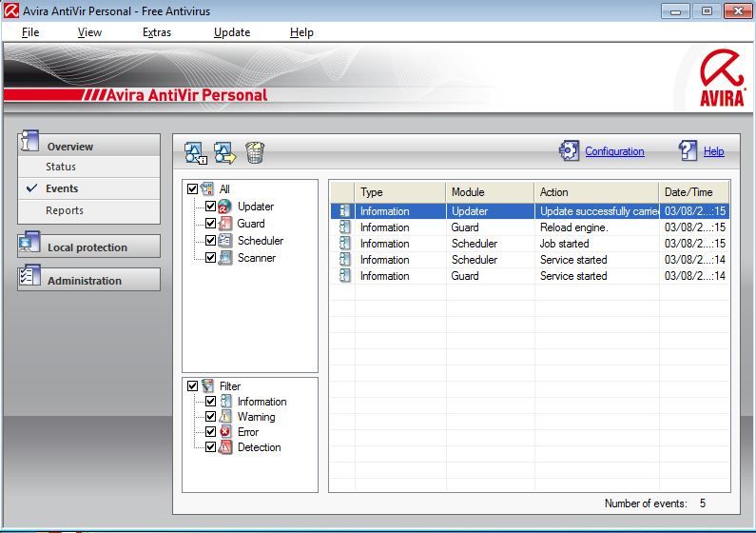
Task: Uncheck the Information filter checkbox
Action: pos(211,402)
